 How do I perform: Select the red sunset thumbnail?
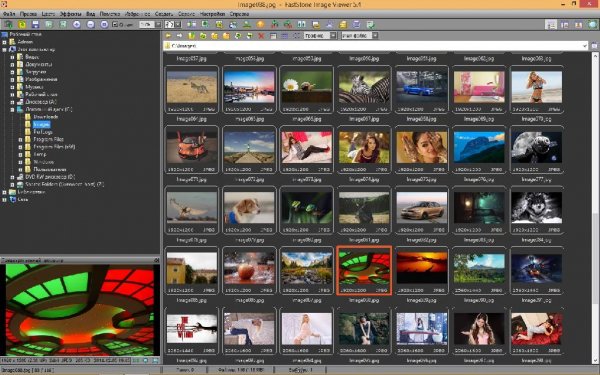(x=422, y=270)
